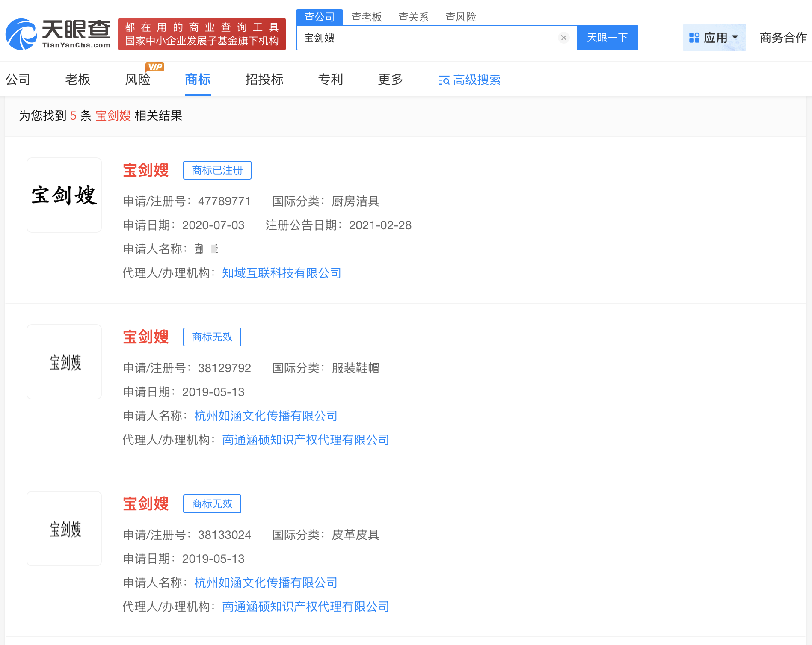Open the 宝剑嫂 title for 厨房洁具 trademark
Image resolution: width=812 pixels, height=645 pixels.
coord(146,170)
